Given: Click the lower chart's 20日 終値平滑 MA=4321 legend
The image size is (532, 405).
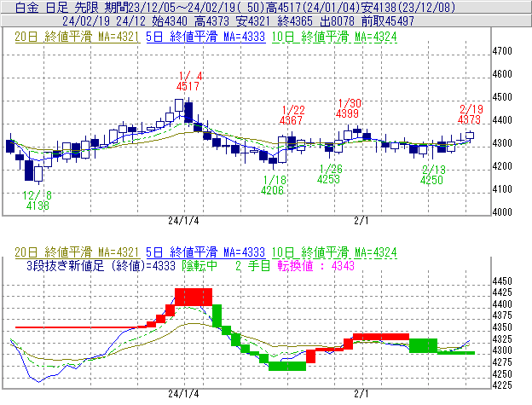Looking at the screenshot, I should (x=77, y=252).
